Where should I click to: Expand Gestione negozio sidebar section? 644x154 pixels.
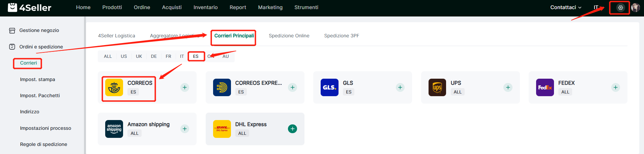click(x=39, y=30)
